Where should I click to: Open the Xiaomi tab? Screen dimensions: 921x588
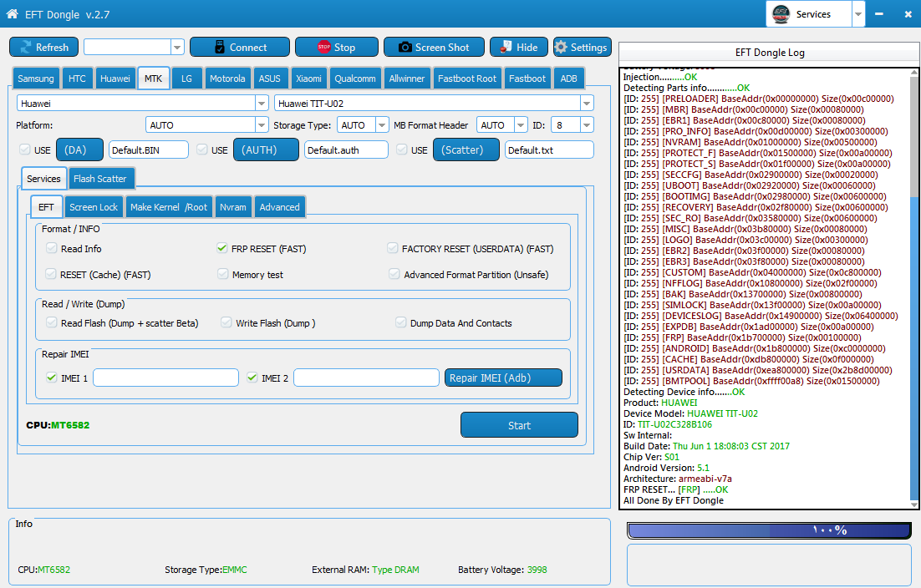[x=308, y=78]
